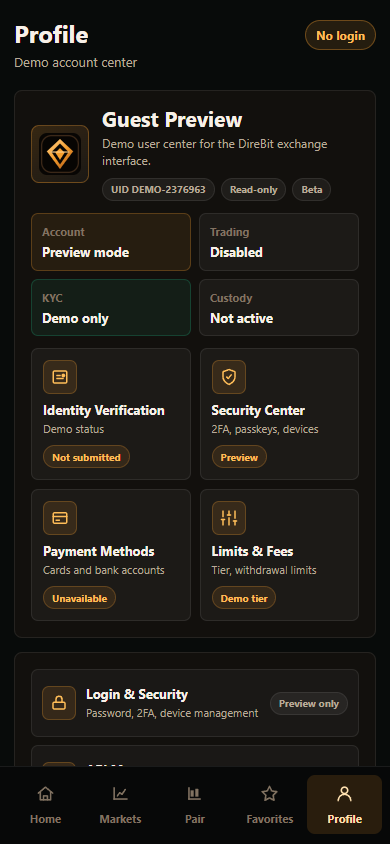The height and width of the screenshot is (844, 390).
Task: Click the Profile person icon
Action: coord(344,793)
